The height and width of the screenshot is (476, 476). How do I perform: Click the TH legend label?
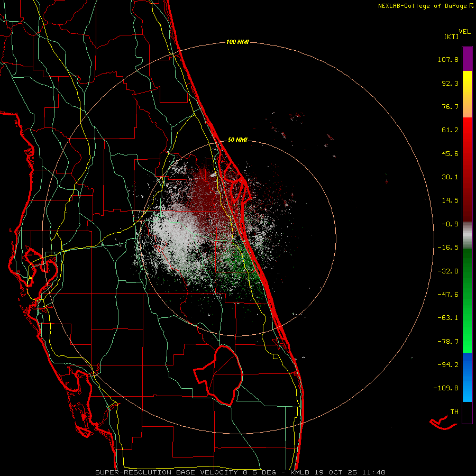(454, 412)
